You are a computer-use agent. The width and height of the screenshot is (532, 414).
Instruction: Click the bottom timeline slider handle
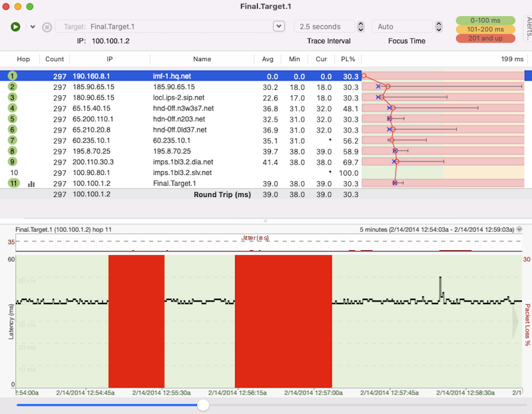point(203,405)
